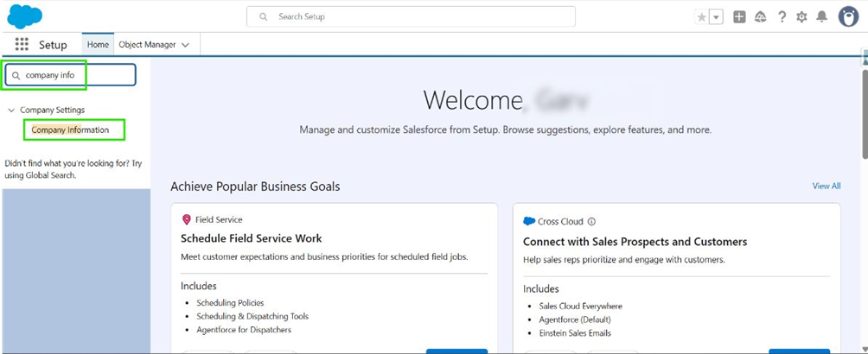Expand the Object Manager tab dropdown chevron

point(185,45)
